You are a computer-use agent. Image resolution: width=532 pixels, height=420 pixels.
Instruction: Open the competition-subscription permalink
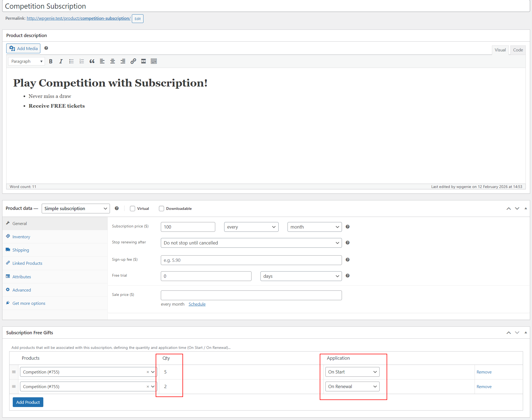pyautogui.click(x=79, y=18)
